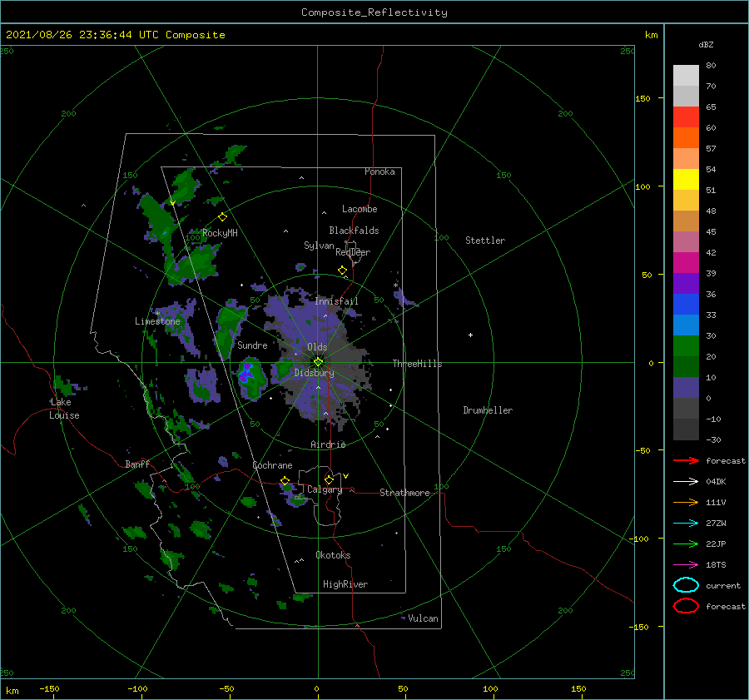This screenshot has height=700, width=749.
Task: Select the red 60-65 dBZ swatch
Action: click(x=686, y=117)
